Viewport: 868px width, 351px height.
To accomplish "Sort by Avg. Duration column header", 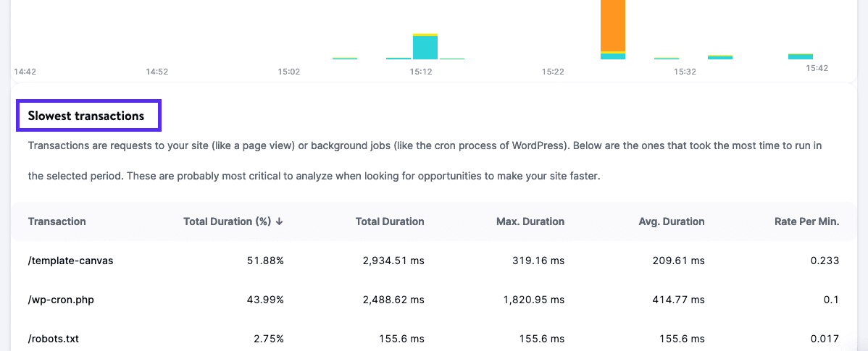I will pyautogui.click(x=671, y=221).
